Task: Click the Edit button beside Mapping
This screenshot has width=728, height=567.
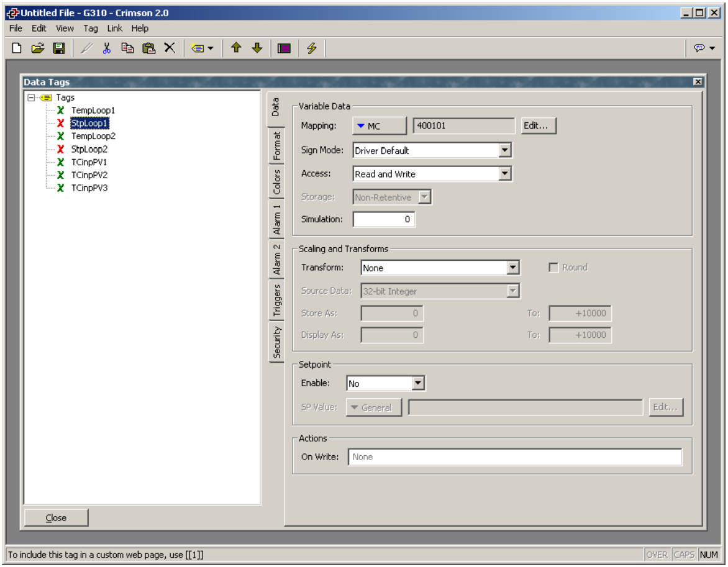Action: tap(539, 126)
